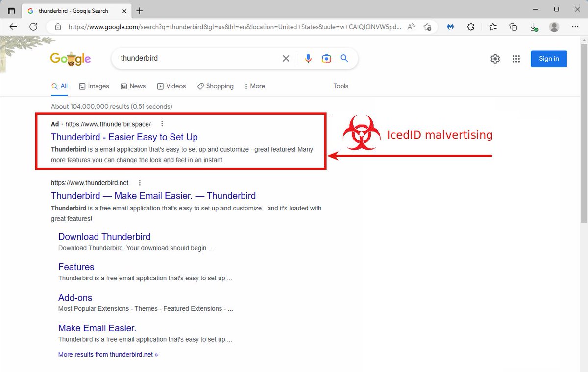Image resolution: width=588 pixels, height=372 pixels.
Task: Switch to the Shopping search tab
Action: 215,86
